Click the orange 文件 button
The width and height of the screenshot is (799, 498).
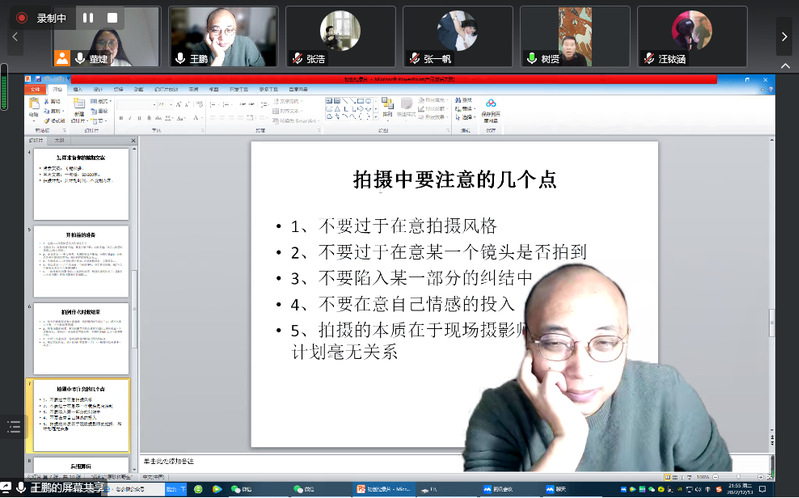click(34, 89)
